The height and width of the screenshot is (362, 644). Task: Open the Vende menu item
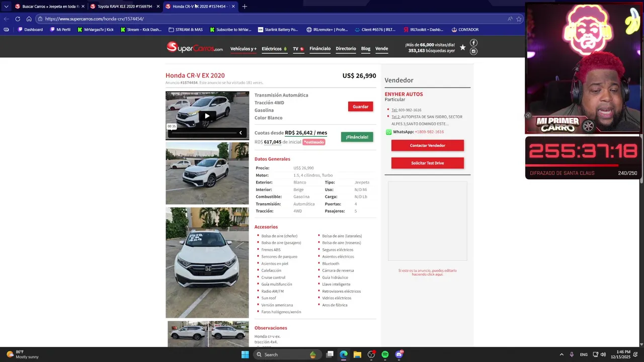pyautogui.click(x=381, y=49)
